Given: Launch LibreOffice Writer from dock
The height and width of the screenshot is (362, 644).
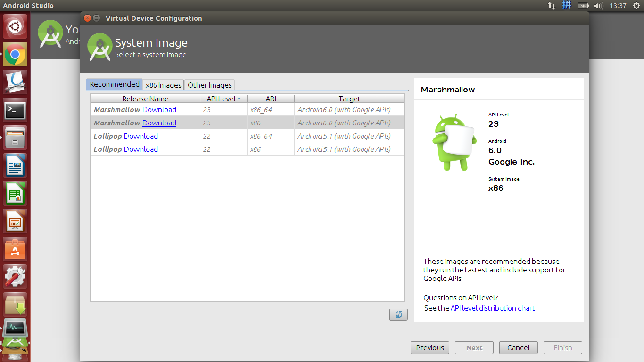Looking at the screenshot, I should point(15,165).
